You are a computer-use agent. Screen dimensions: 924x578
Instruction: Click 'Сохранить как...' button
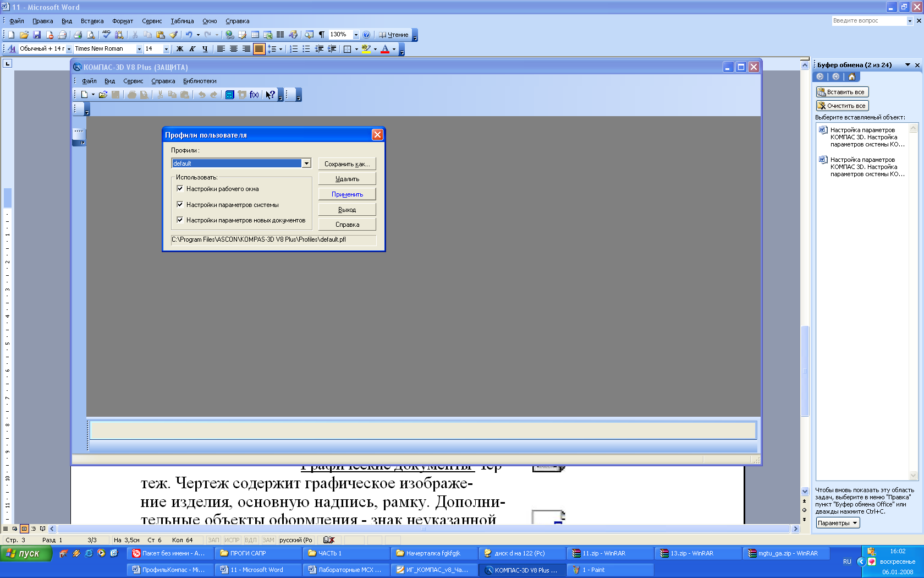tap(347, 163)
